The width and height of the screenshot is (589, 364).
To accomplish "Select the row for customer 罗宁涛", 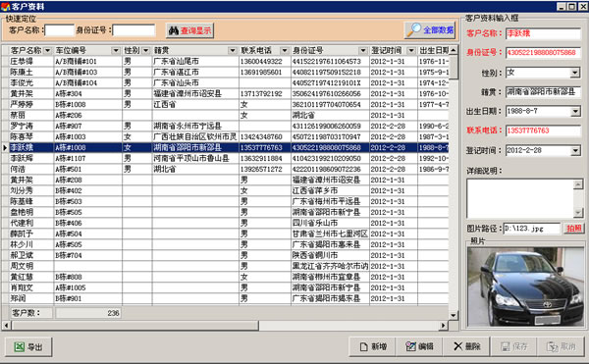I will [226, 126].
